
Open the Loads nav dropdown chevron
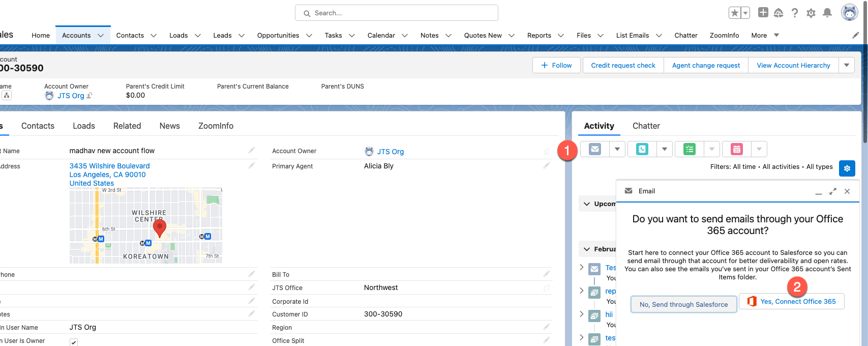tap(198, 36)
